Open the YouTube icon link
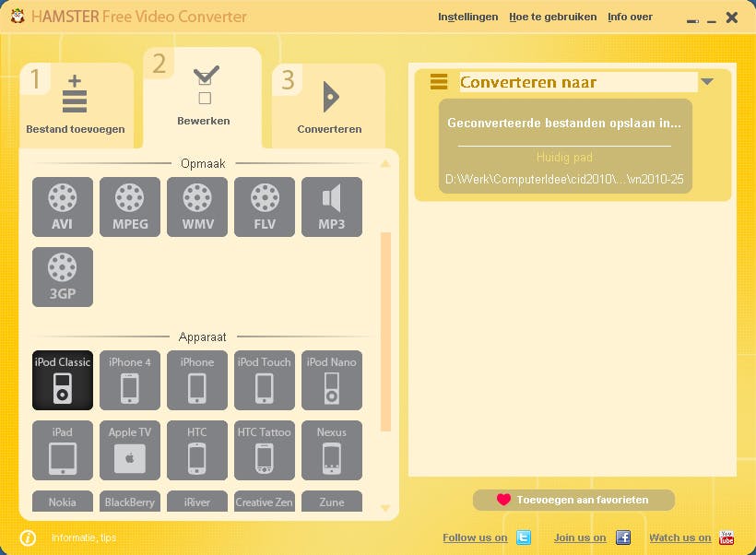756x555 pixels. tap(726, 537)
